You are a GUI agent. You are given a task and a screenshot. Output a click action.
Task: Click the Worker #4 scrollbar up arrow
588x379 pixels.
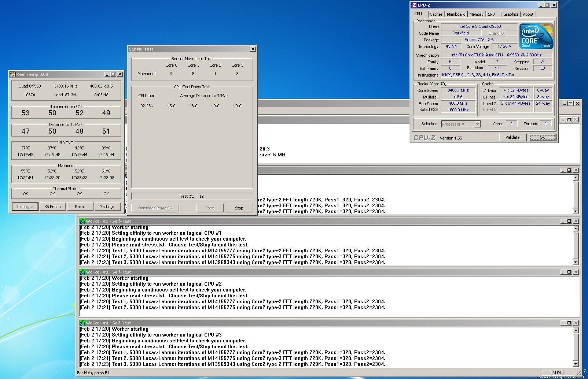(x=576, y=330)
